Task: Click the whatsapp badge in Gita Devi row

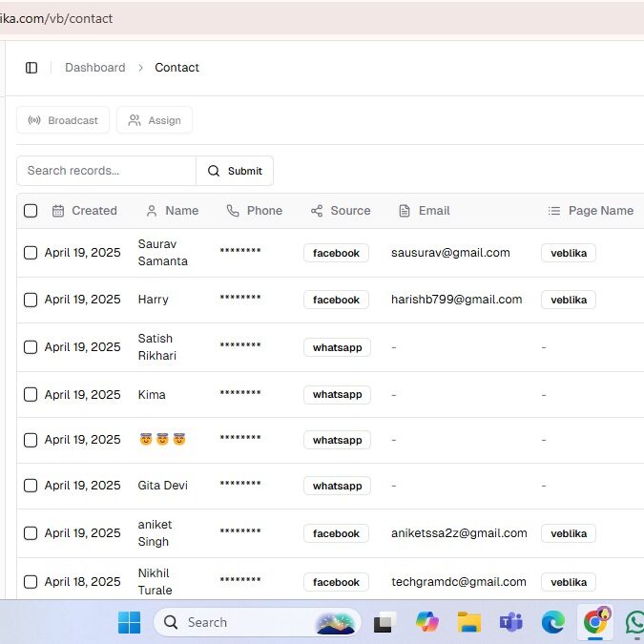Action: click(x=337, y=486)
